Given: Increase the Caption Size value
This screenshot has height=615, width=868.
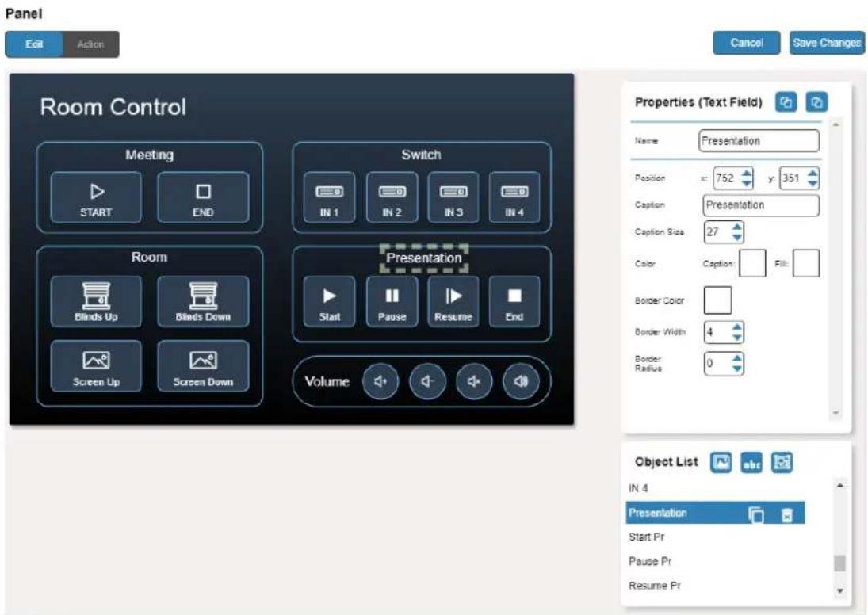Looking at the screenshot, I should pos(737,227).
